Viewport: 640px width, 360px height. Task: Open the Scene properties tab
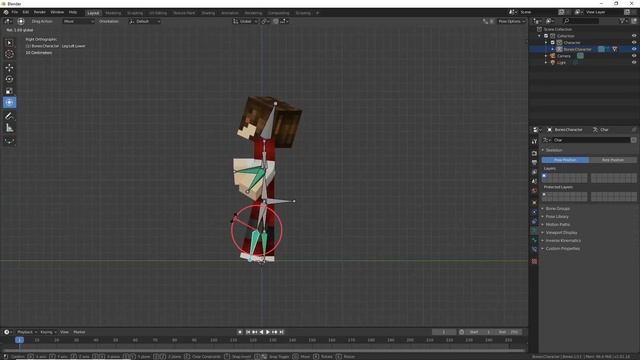tap(534, 182)
